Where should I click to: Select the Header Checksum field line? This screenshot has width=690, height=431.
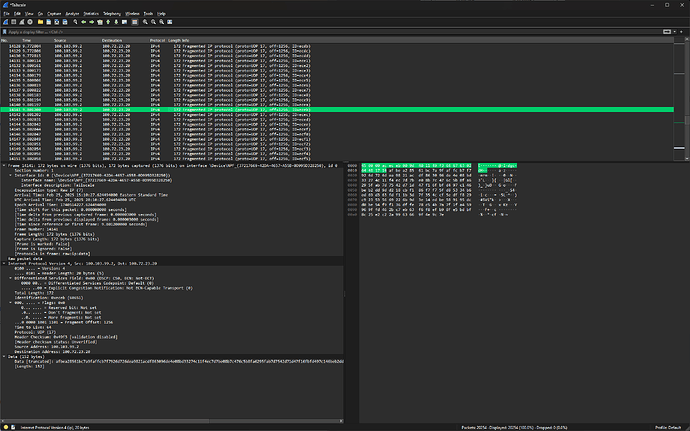tap(66, 337)
